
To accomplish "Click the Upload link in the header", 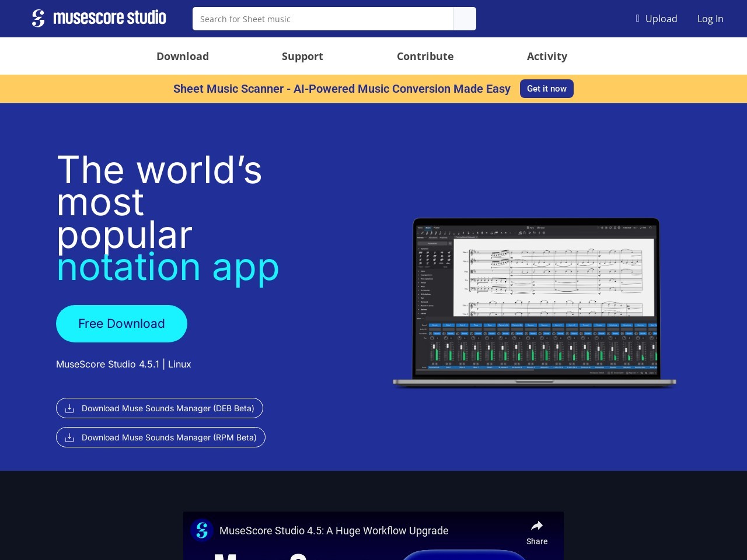I will pyautogui.click(x=656, y=19).
